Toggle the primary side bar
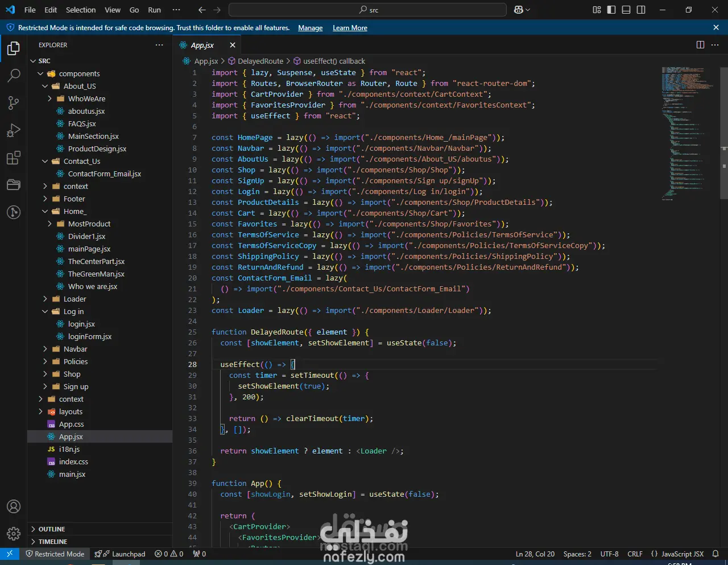 point(611,10)
